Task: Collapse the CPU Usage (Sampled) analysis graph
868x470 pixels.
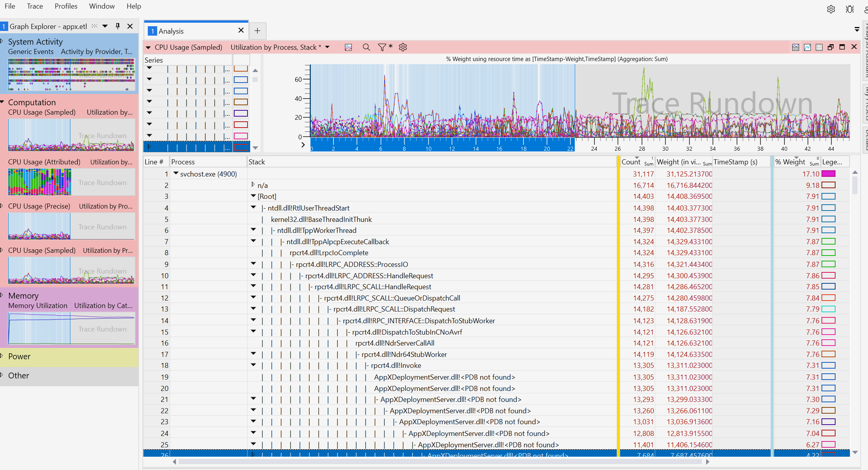Action: coord(149,47)
